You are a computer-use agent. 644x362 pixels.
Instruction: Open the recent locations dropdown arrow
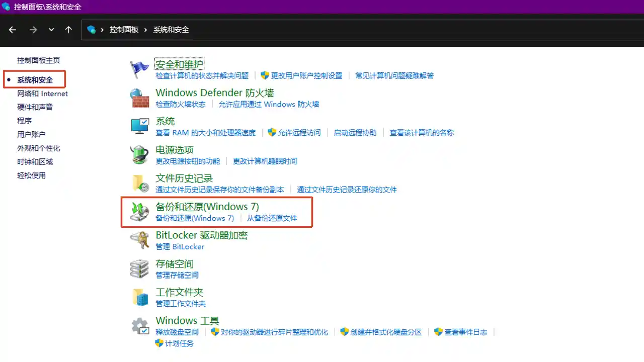pyautogui.click(x=51, y=30)
